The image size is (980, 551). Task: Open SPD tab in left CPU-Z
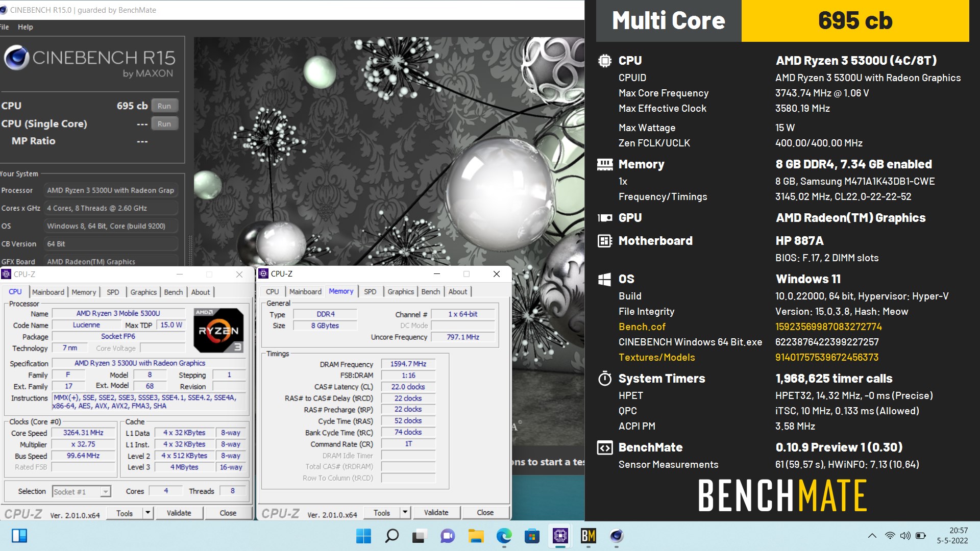(113, 292)
